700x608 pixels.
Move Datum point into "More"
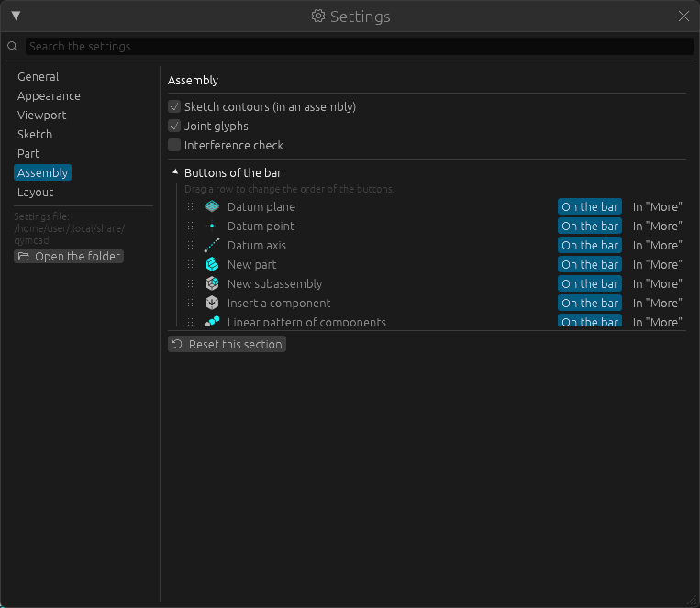pos(657,226)
